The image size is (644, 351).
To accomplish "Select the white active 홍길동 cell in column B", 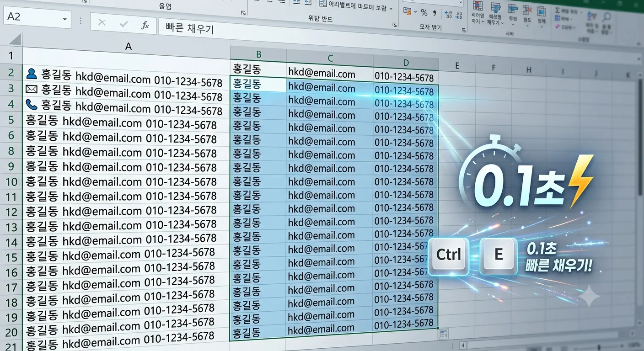I will pos(258,84).
